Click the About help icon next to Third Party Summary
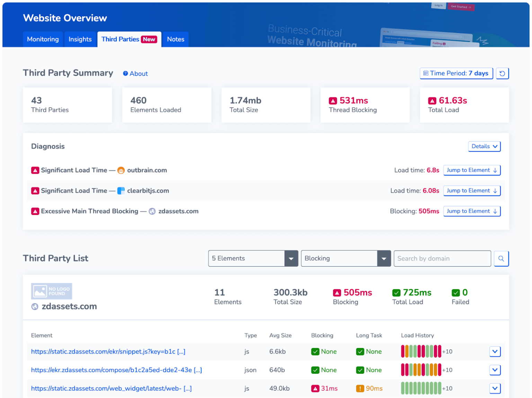The width and height of the screenshot is (532, 398). pyautogui.click(x=125, y=73)
